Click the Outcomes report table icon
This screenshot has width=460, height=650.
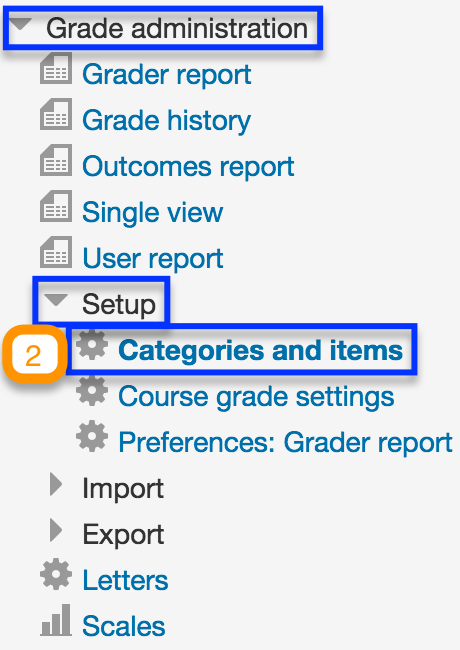click(x=56, y=160)
